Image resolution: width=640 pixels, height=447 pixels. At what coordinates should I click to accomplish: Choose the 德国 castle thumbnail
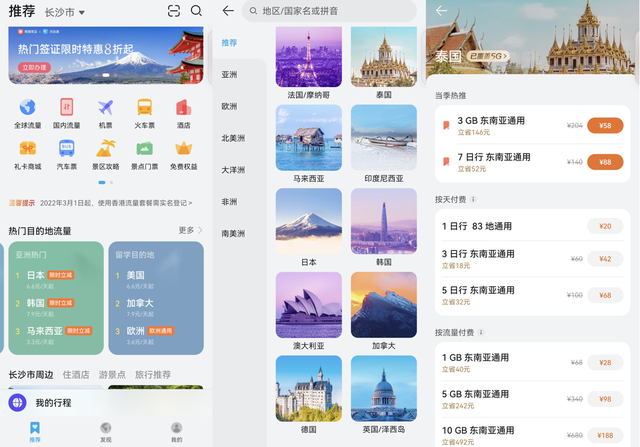coord(309,389)
